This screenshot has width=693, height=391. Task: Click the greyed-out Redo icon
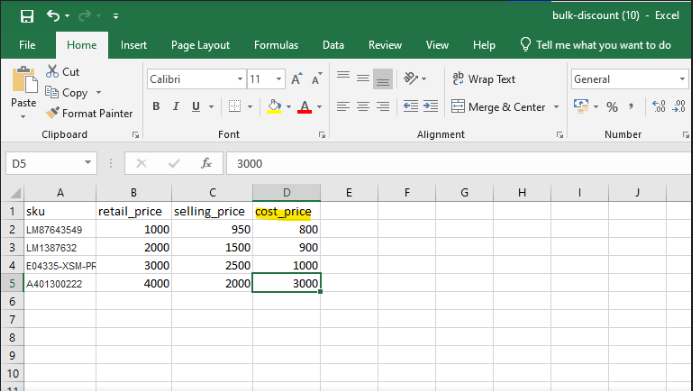[x=84, y=16]
